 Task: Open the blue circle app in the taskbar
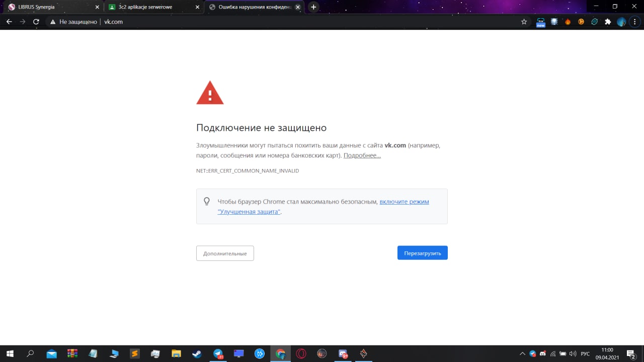260,353
